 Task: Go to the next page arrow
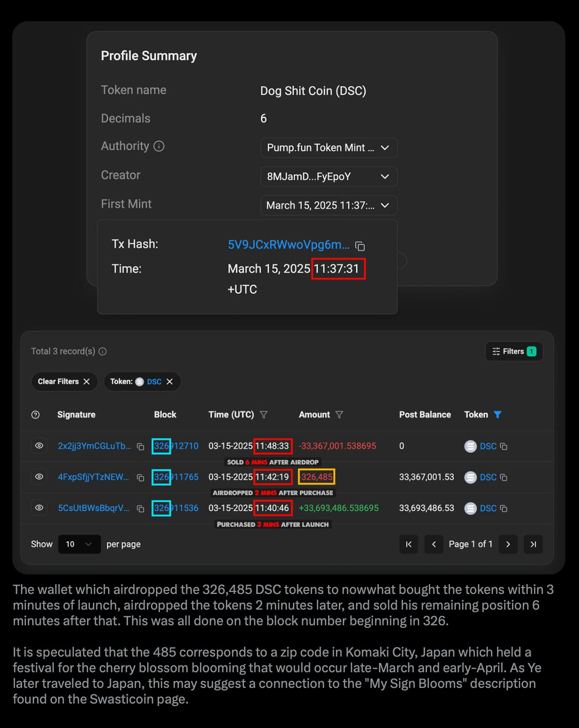point(508,544)
